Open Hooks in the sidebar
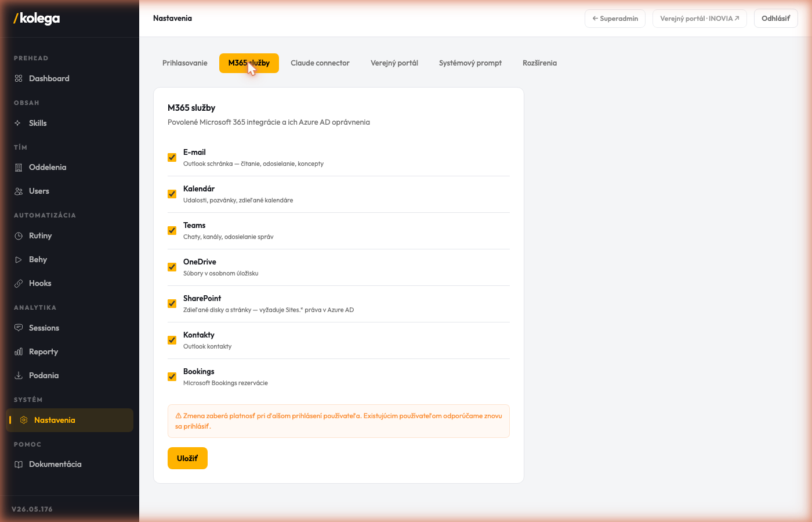This screenshot has width=812, height=522. 70,283
